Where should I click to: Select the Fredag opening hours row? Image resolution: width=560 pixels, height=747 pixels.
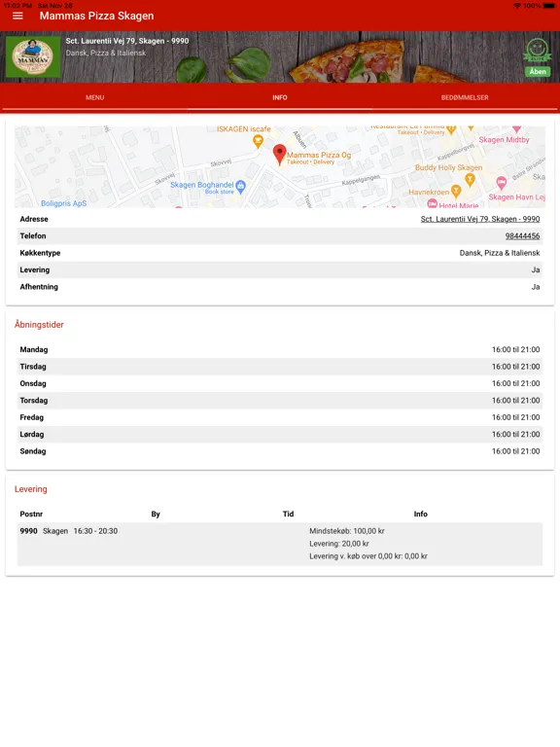click(280, 417)
